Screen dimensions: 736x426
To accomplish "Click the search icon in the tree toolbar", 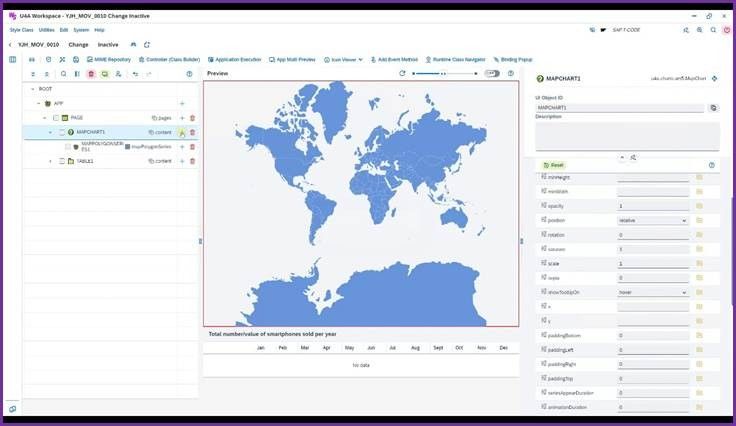I will click(x=63, y=74).
